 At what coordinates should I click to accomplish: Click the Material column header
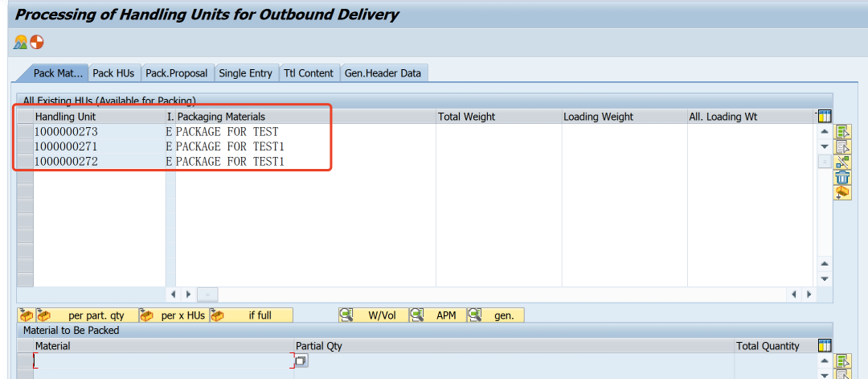click(164, 346)
